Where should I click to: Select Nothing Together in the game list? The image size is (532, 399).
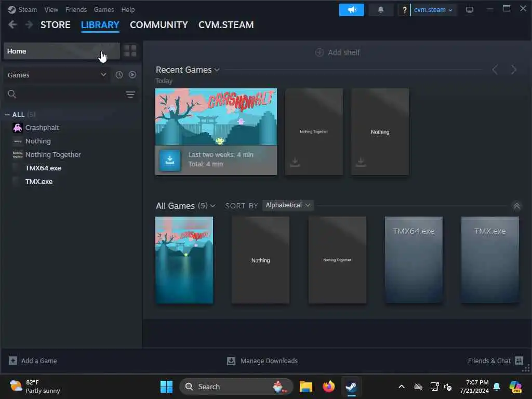tap(53, 155)
